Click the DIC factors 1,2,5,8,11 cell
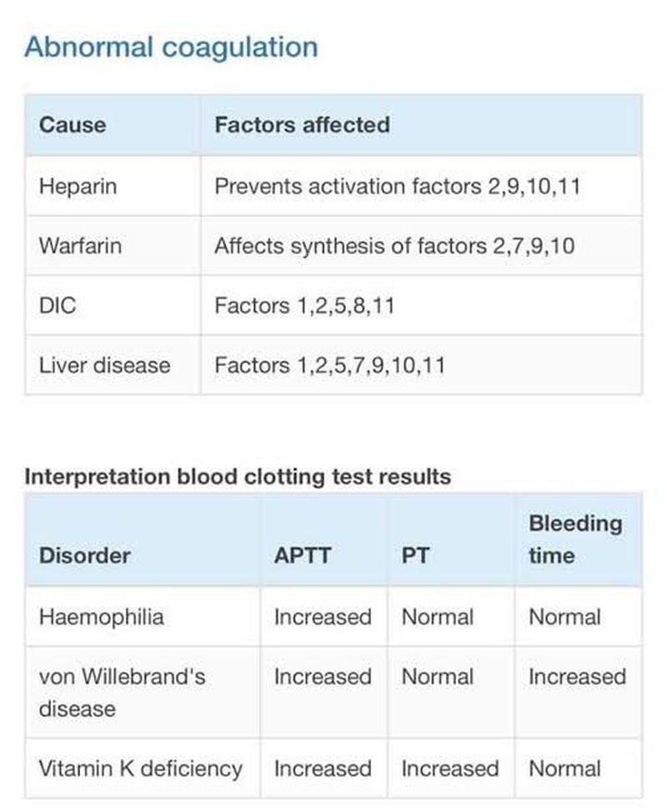Screen dimensions: 667x812 (x=304, y=305)
